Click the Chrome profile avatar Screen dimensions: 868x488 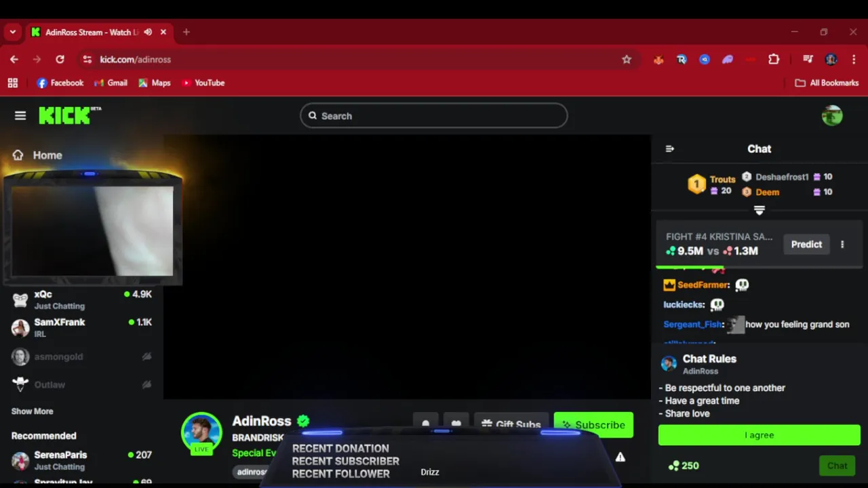(831, 60)
